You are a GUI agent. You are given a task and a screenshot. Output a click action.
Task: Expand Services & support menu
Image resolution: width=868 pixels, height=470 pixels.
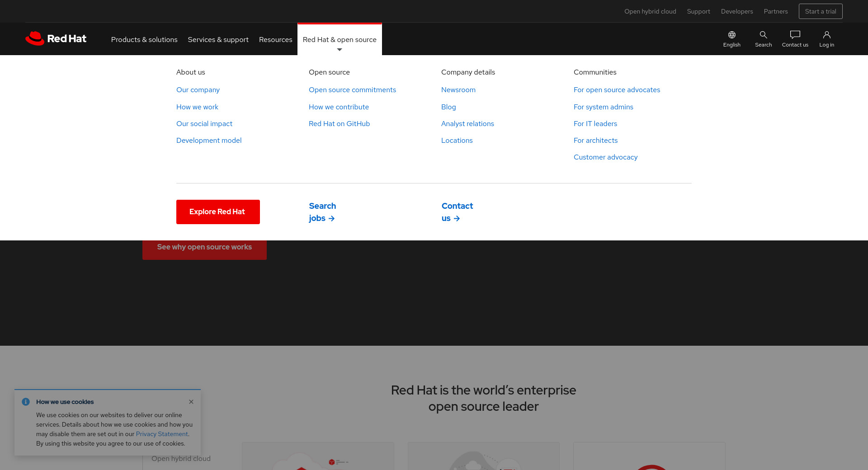coord(218,40)
